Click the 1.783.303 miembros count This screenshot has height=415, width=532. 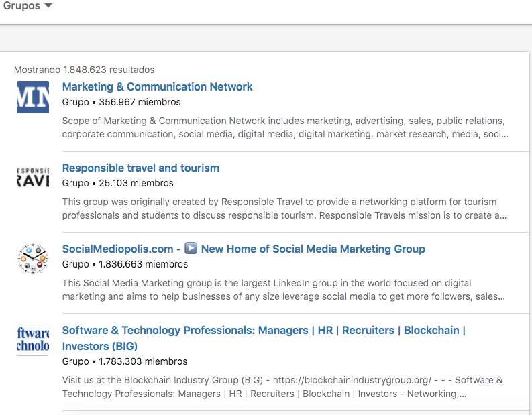tap(143, 361)
